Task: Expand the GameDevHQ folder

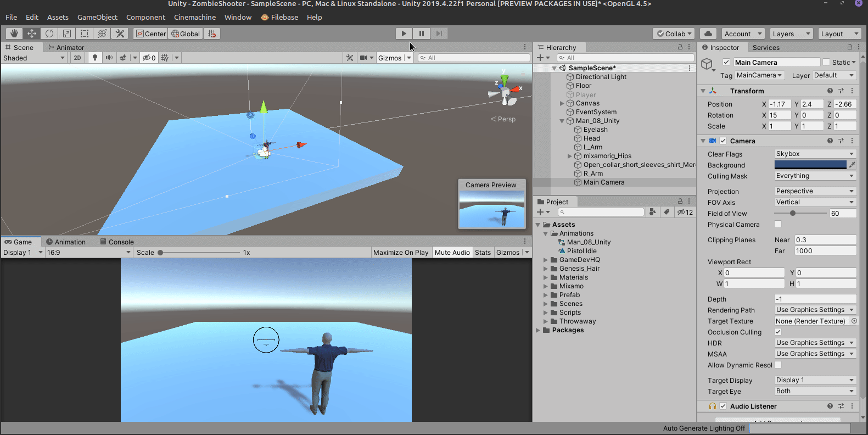Action: click(546, 260)
